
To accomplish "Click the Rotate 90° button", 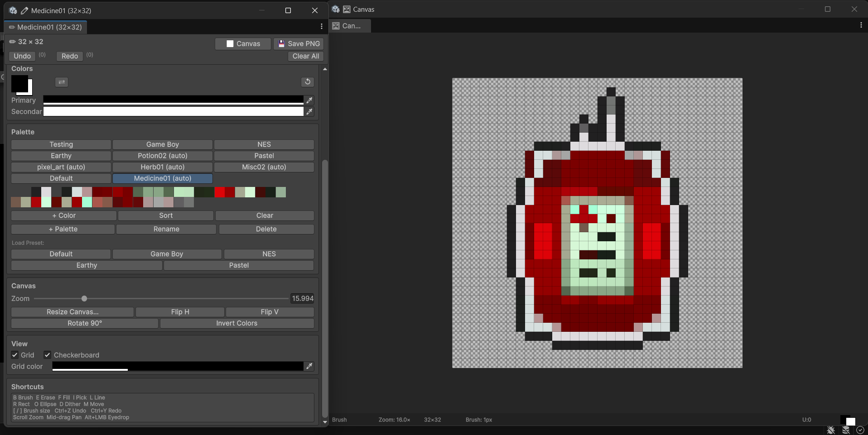I will [85, 323].
